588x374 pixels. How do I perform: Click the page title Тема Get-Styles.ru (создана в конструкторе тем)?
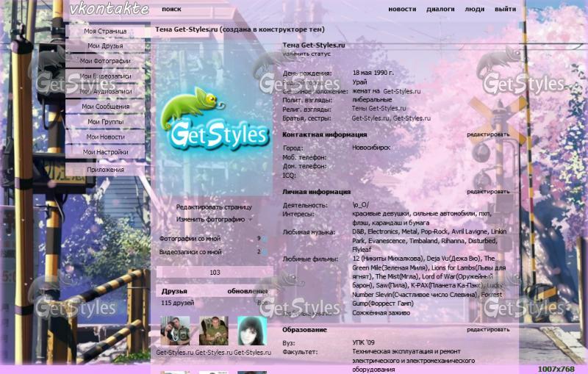(x=240, y=29)
